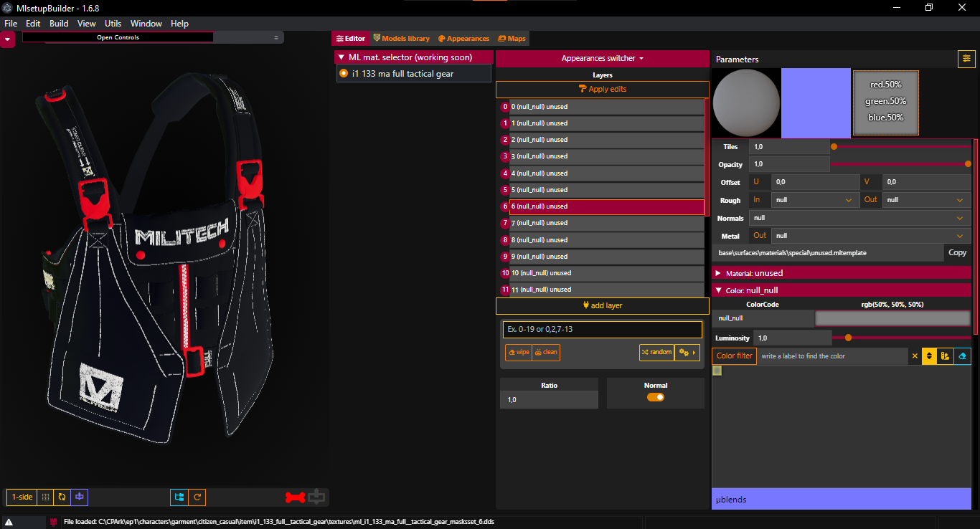980x529 pixels.
Task: Click the paintbrush icon in status bar
Action: click(54, 522)
